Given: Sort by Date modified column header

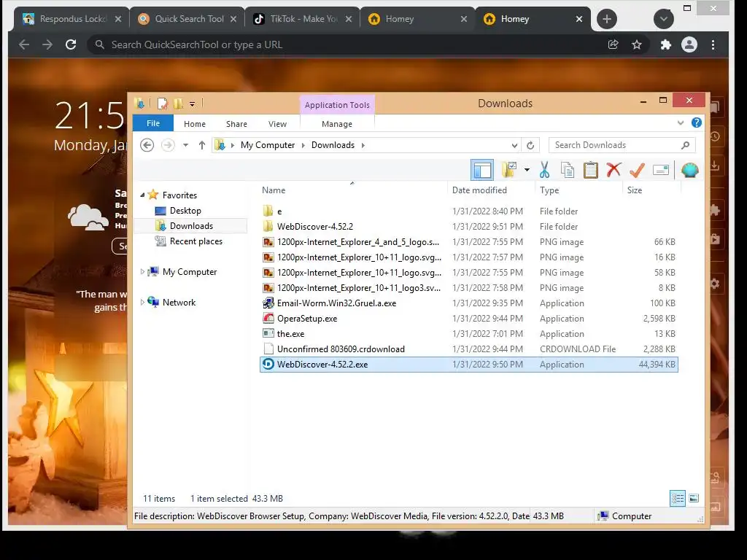Looking at the screenshot, I should [x=479, y=190].
